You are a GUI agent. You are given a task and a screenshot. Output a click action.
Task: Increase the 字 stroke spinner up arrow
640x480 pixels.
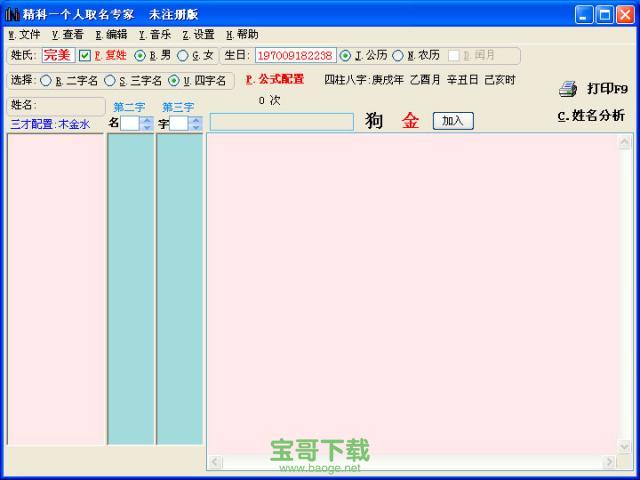pos(196,120)
